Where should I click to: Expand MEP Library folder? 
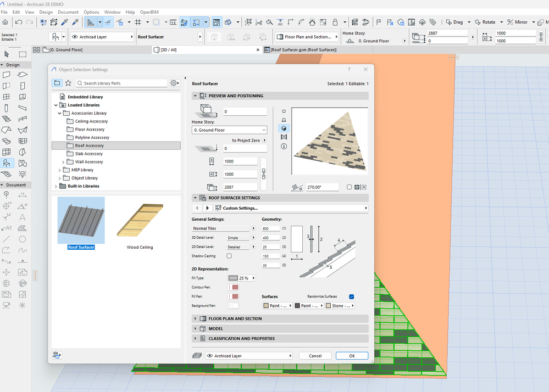(59, 170)
